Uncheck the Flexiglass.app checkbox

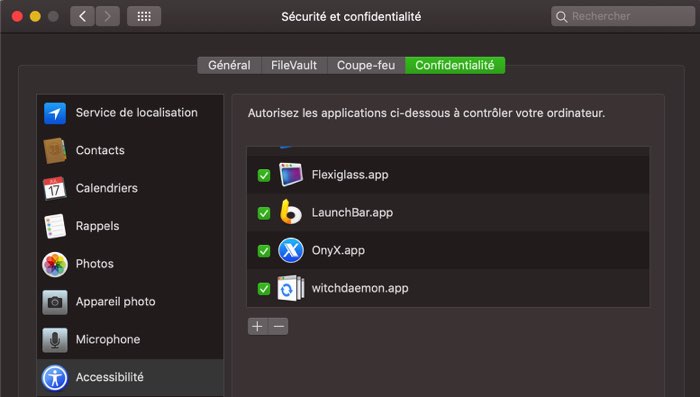264,175
